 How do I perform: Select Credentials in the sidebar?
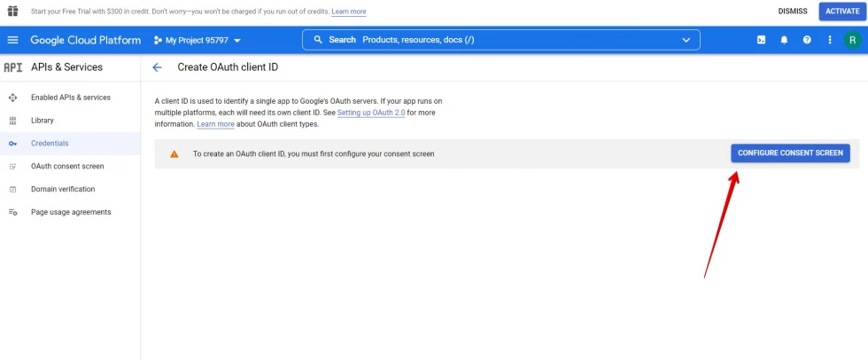pos(70,144)
